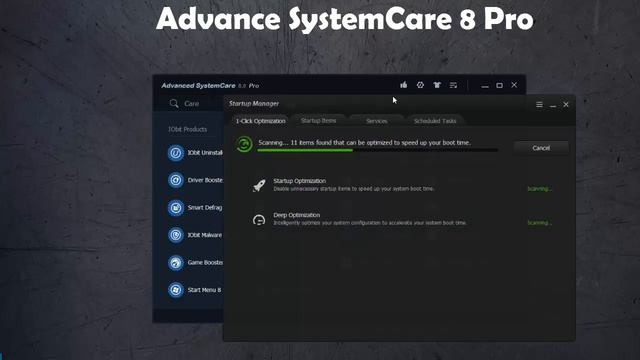Open the options list icon beside skin icon
Viewport: 640px width, 360px height.
tap(453, 85)
